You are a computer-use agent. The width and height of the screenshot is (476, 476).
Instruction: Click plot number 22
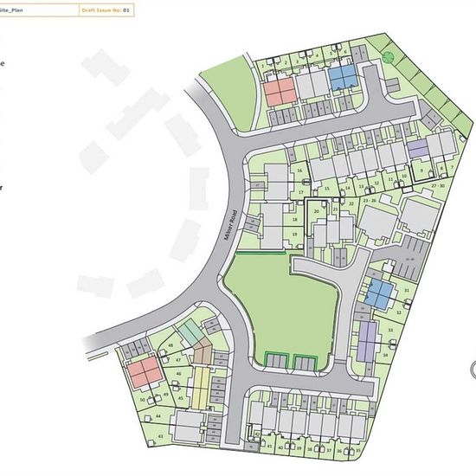[x=351, y=203]
